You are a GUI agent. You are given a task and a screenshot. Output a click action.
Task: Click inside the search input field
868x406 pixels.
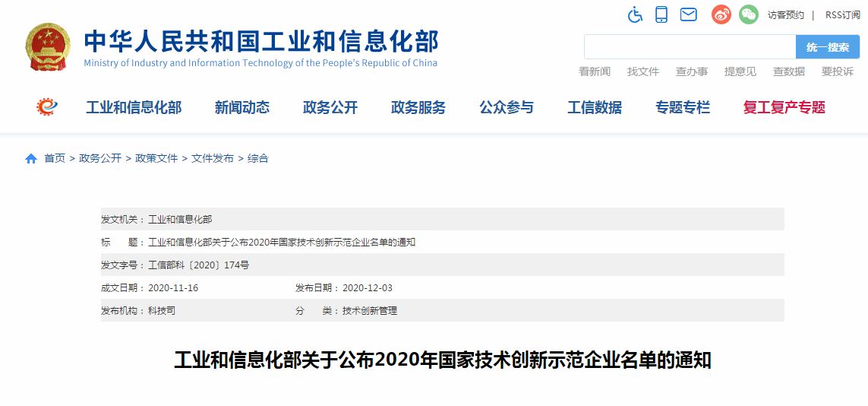(689, 47)
